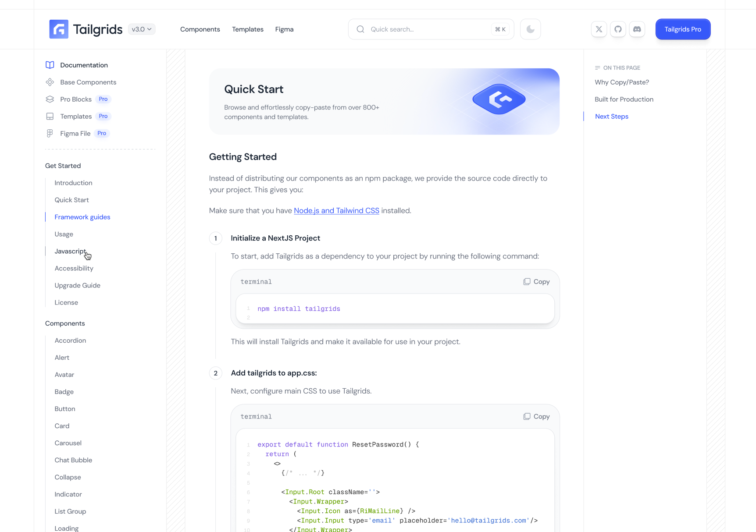
Task: Jump to Next Steps section
Action: [x=612, y=116]
